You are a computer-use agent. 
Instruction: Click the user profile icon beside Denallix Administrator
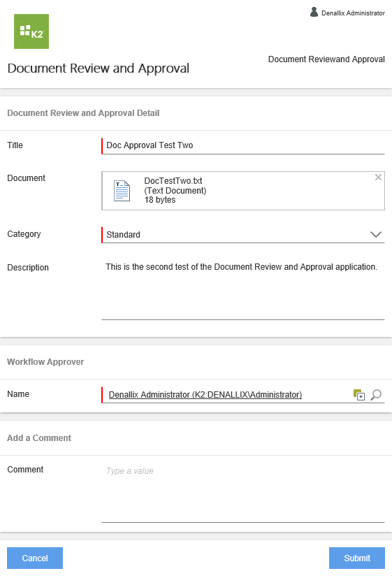pyautogui.click(x=314, y=12)
